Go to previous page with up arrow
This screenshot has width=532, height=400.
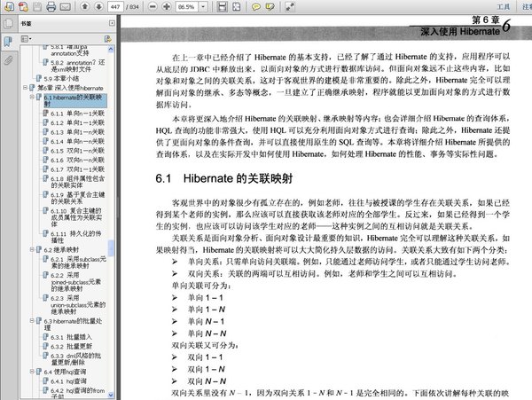pos(85,6)
